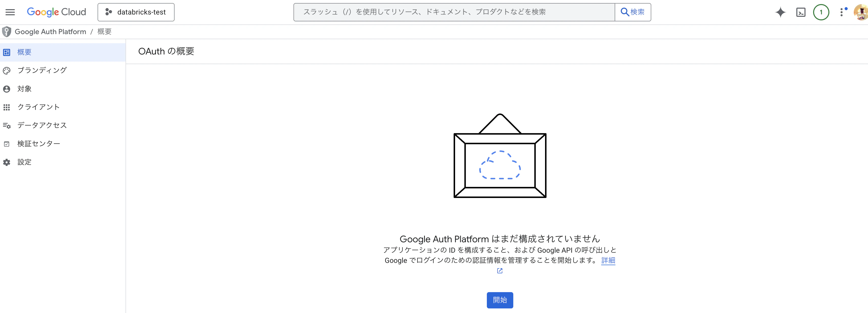
Task: Open the databricks-test project selector
Action: [x=136, y=12]
